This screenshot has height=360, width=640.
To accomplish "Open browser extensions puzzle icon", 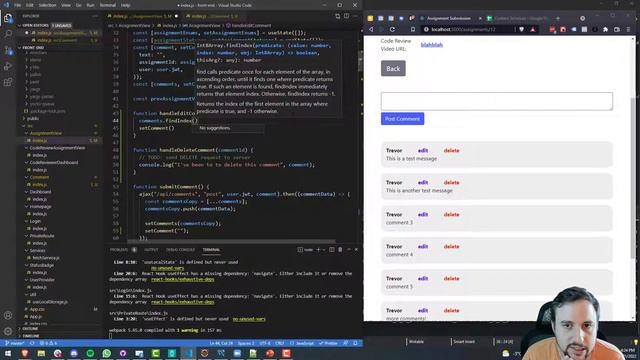I will pos(605,29).
